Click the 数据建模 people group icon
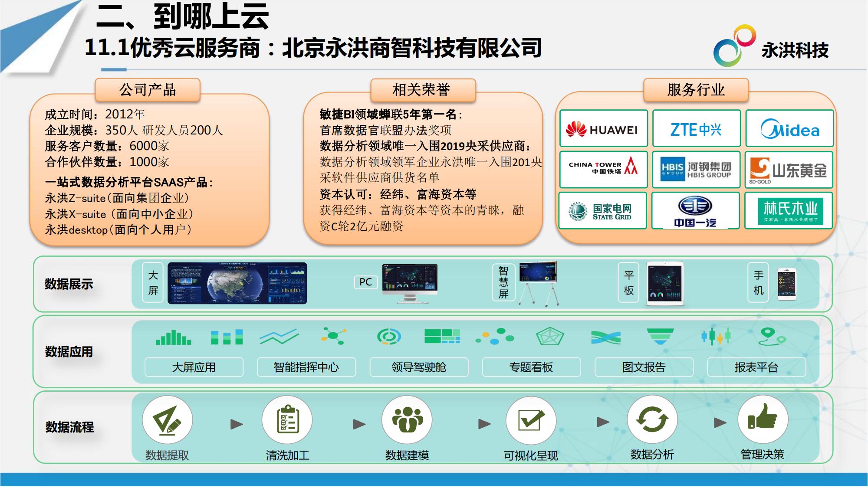The height and width of the screenshot is (488, 868). coord(407,420)
